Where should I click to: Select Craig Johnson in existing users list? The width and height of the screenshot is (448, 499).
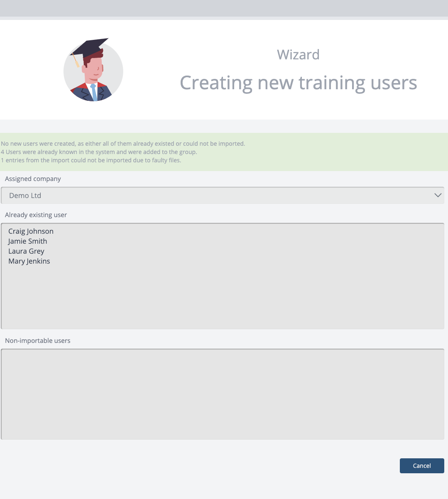(31, 231)
